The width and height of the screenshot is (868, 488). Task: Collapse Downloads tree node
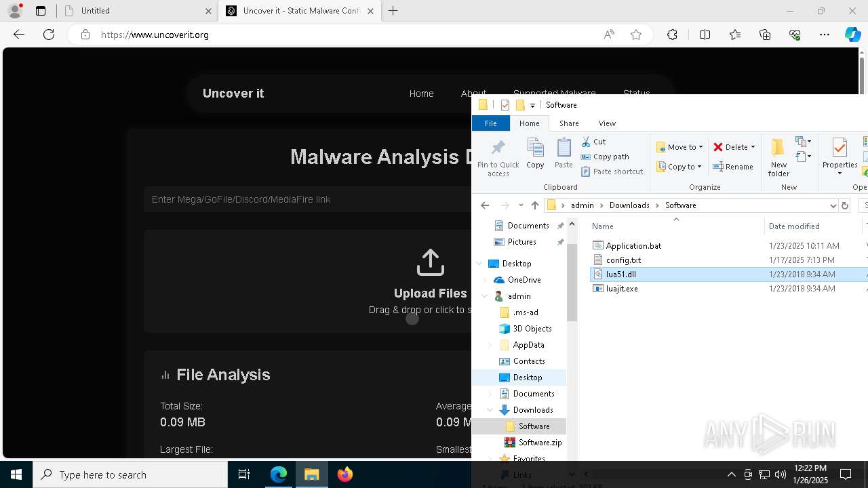click(x=490, y=410)
